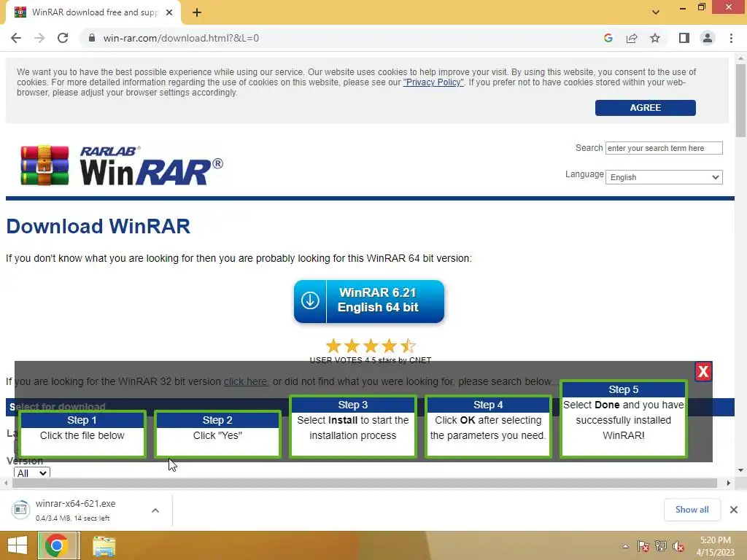Click the Step 4 Click OK box
Viewport: 747px width, 560px height.
tap(488, 426)
